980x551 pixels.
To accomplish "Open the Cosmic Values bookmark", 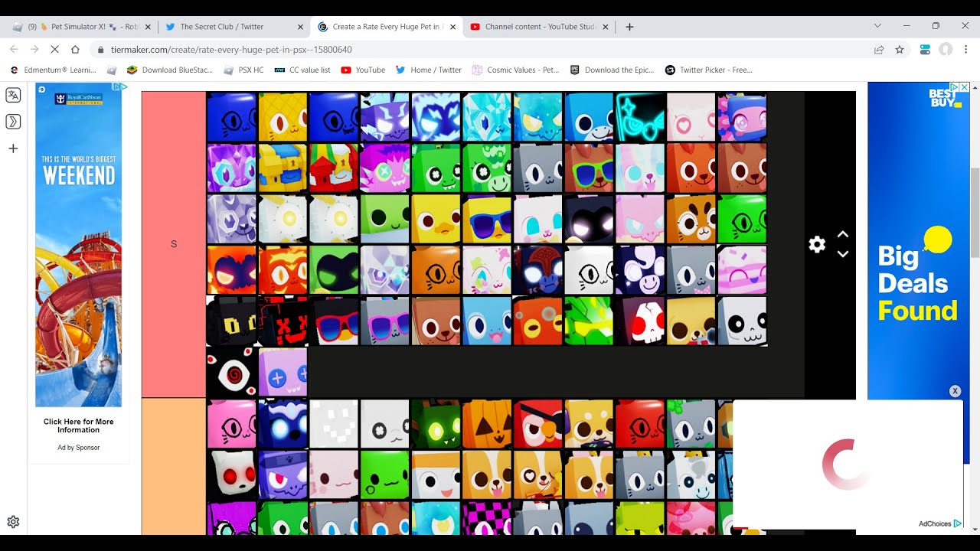I will 515,70.
